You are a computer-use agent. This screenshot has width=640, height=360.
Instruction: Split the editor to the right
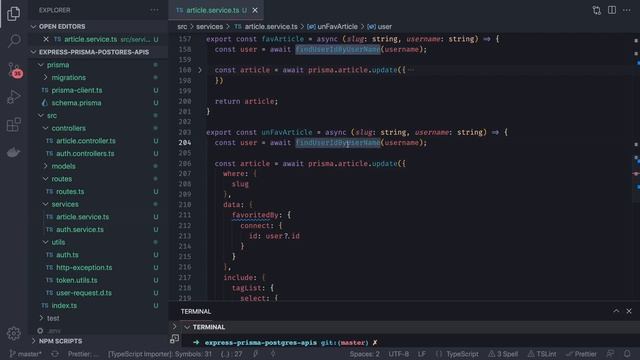(x=612, y=10)
